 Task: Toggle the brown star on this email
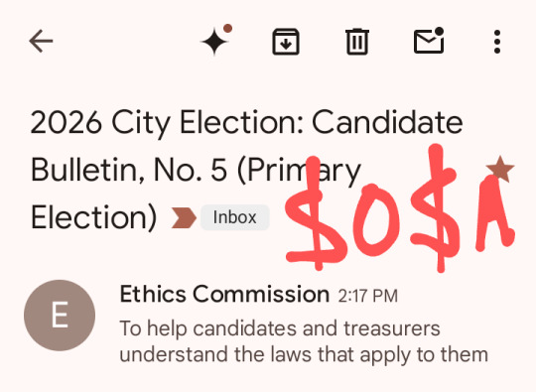pos(500,169)
